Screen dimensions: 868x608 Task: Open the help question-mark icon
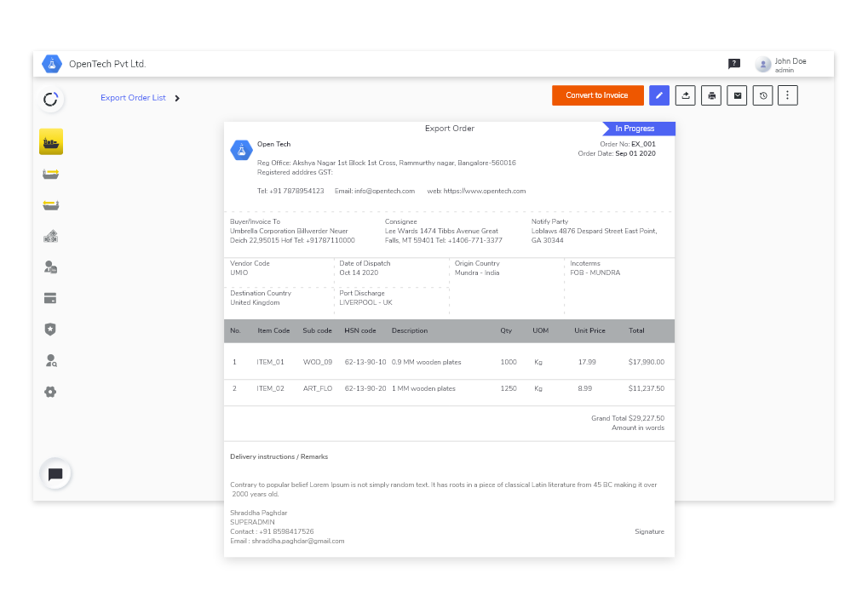click(x=733, y=64)
